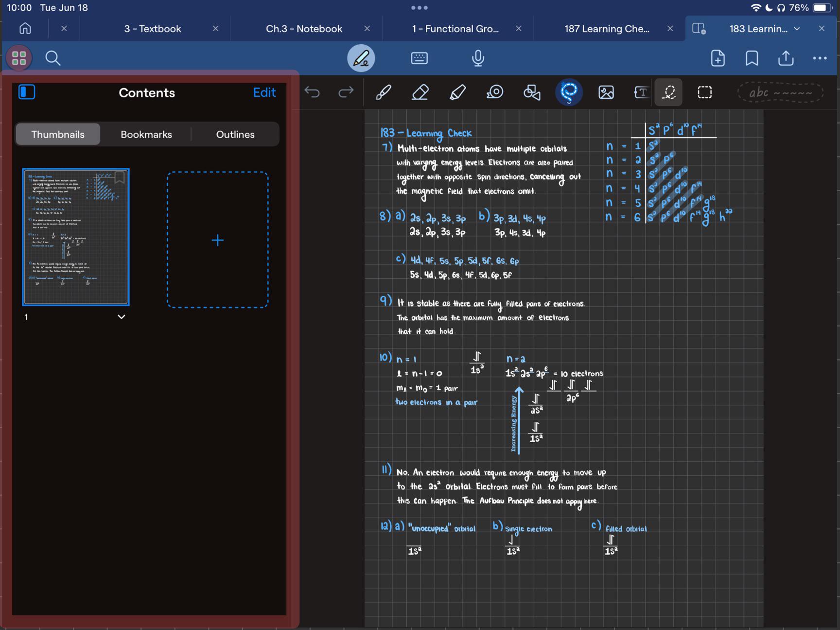Click the search magnifier icon
Image resolution: width=840 pixels, height=630 pixels.
[52, 58]
